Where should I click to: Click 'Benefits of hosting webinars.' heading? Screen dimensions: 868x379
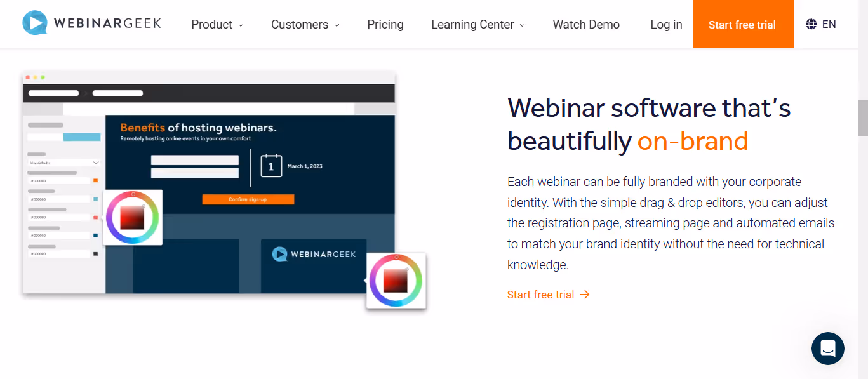coord(198,128)
